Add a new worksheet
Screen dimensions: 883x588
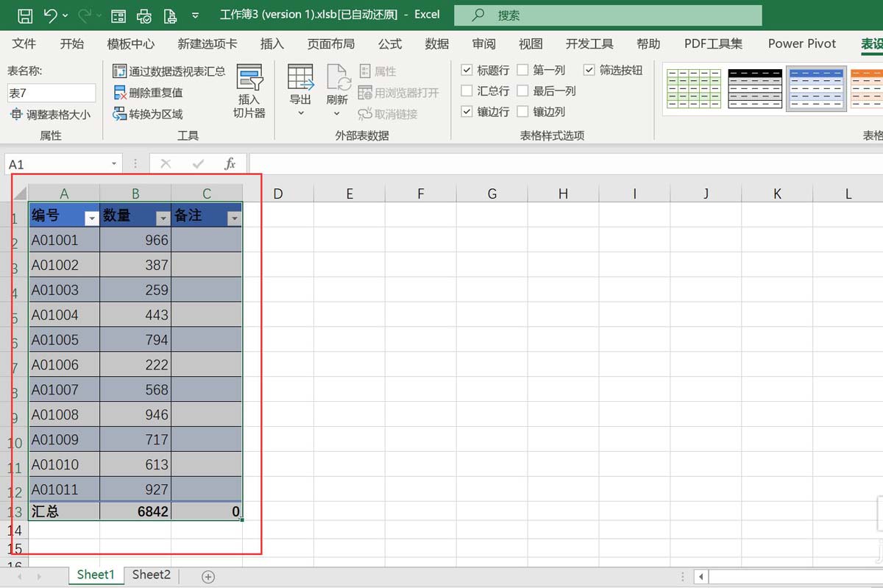(x=207, y=576)
